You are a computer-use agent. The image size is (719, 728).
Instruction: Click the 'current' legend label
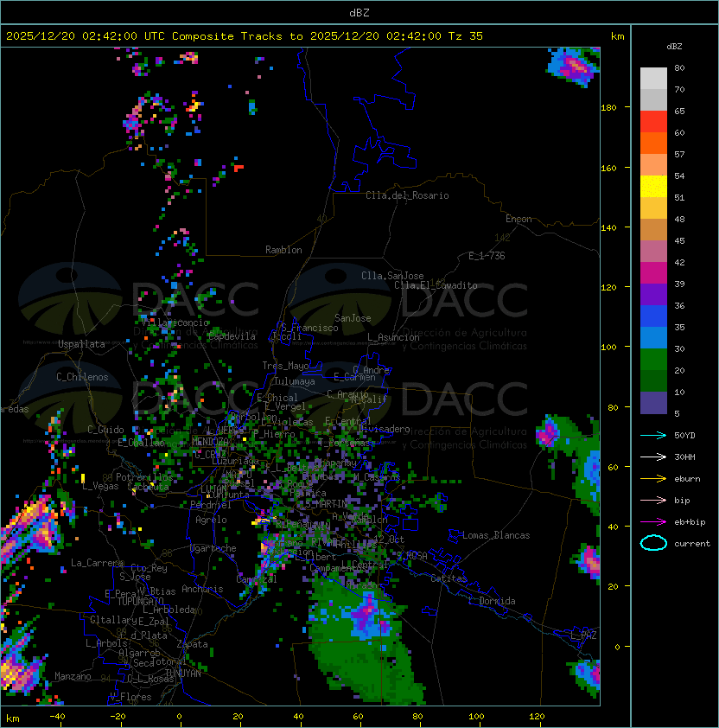pos(692,544)
